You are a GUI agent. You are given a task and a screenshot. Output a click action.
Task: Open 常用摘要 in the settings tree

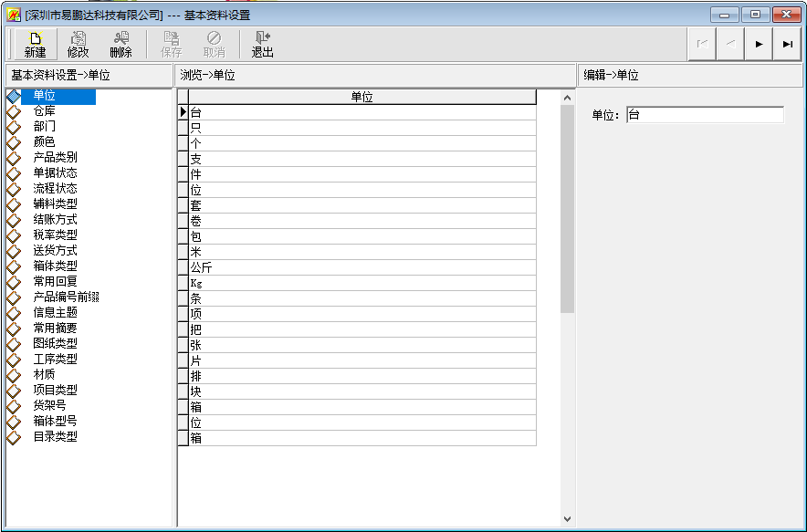(55, 328)
